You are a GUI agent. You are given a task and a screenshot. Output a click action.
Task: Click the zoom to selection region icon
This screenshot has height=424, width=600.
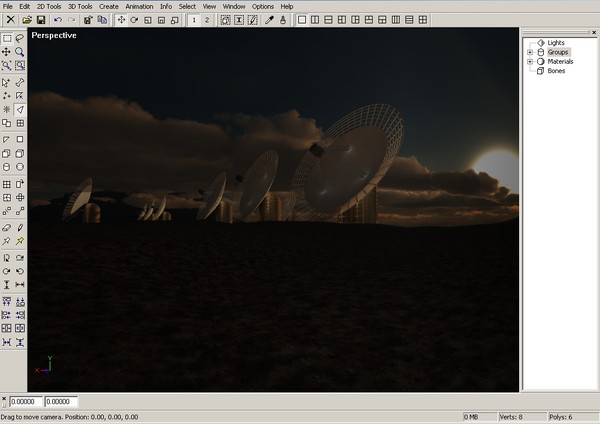coord(20,65)
